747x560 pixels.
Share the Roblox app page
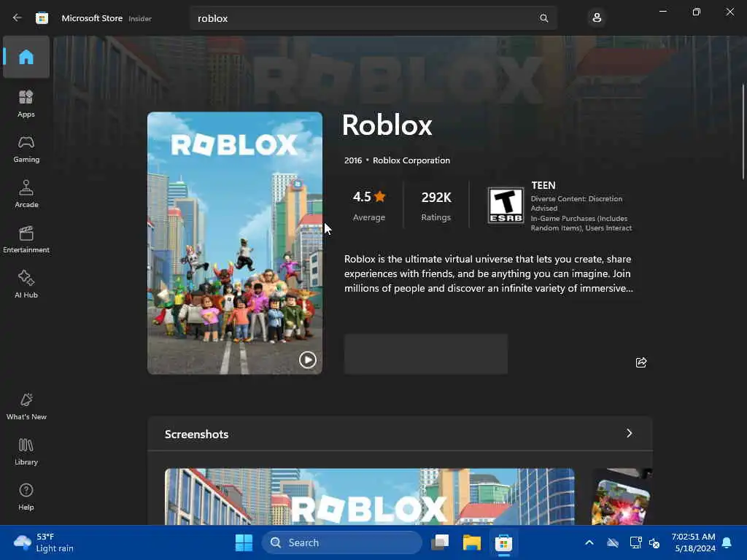tap(640, 362)
